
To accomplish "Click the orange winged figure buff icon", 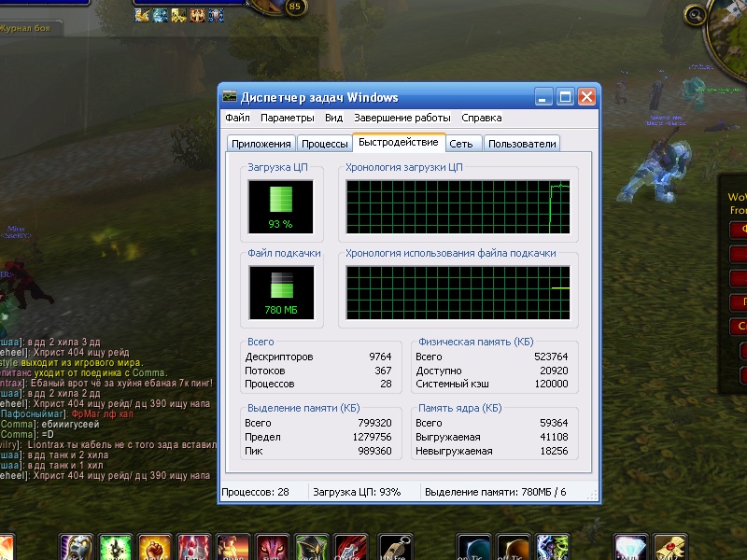I will pyautogui.click(x=198, y=16).
